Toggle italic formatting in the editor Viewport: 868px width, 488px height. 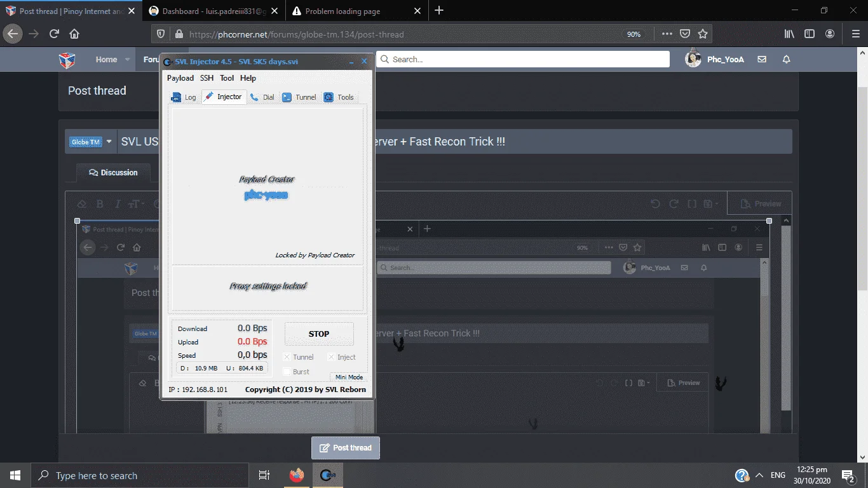(118, 204)
